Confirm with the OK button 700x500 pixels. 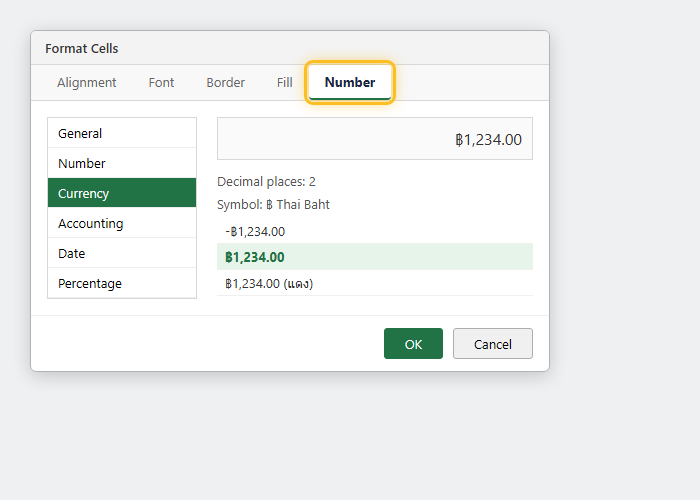[x=413, y=344]
